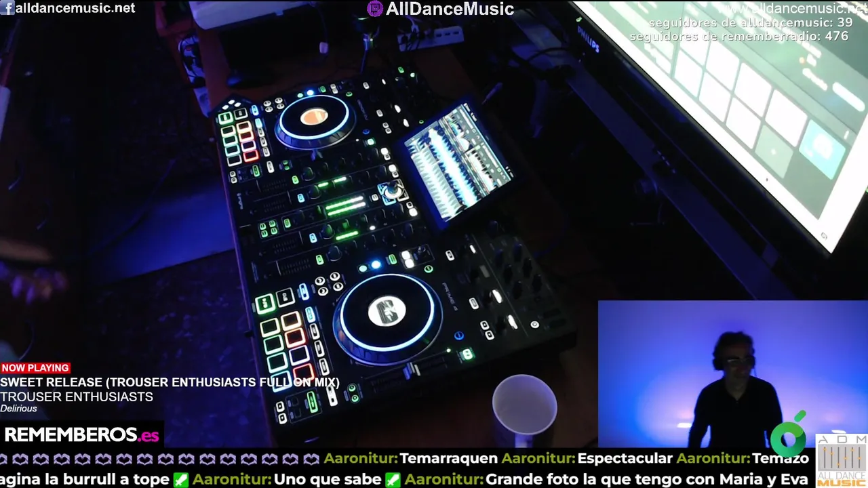Screen dimensions: 868x488
Task: Click the Twitch icon next to AllDanceMusic
Action: [374, 9]
